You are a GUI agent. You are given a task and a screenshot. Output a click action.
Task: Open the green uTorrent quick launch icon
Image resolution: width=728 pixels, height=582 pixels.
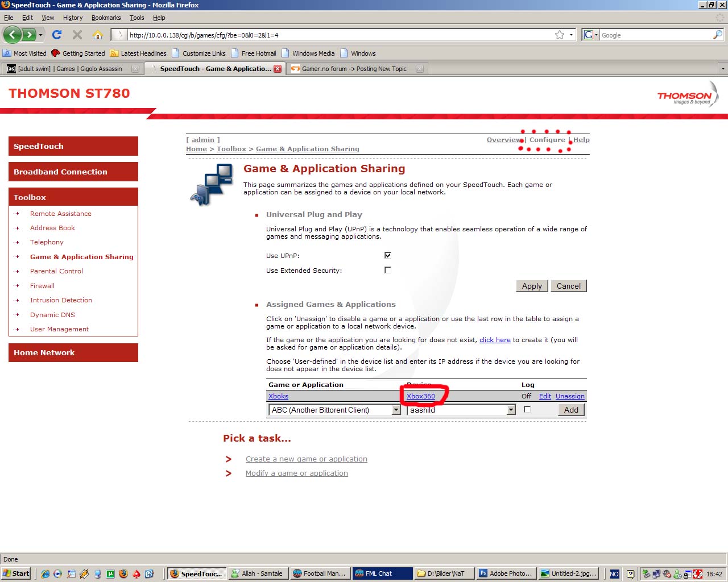(x=110, y=573)
